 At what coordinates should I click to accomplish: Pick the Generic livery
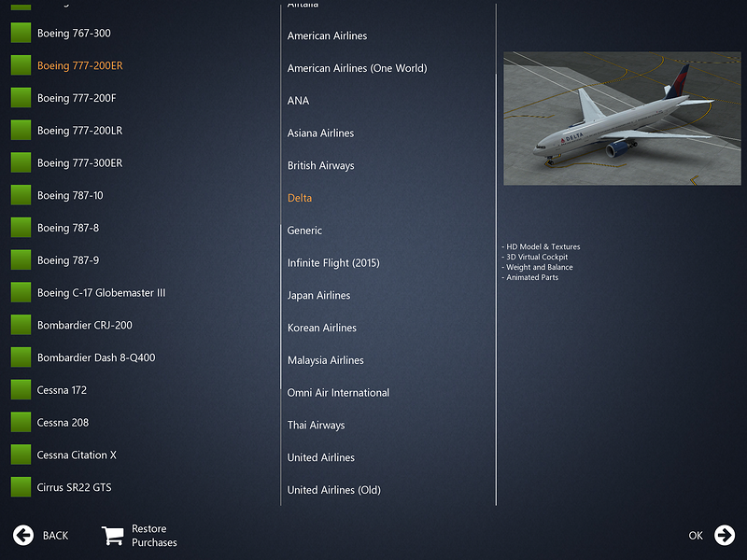click(x=304, y=230)
